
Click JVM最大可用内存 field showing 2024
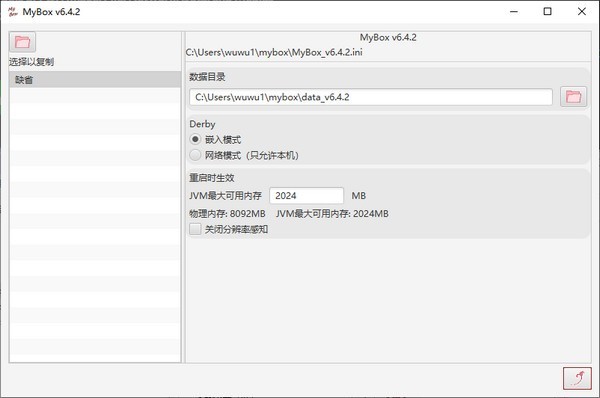pos(307,196)
